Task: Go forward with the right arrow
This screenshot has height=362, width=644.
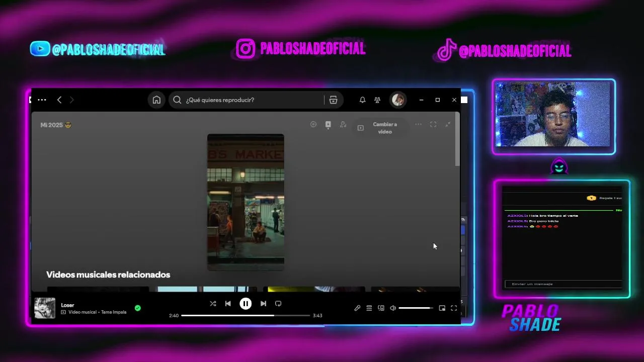Action: coord(71,100)
